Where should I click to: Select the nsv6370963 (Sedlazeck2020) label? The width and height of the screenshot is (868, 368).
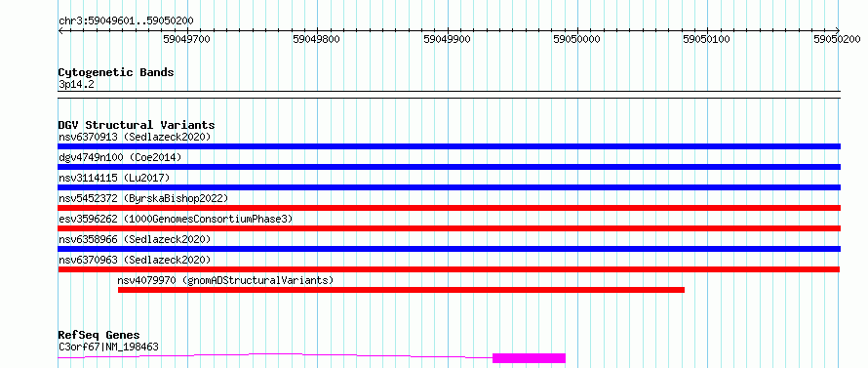(135, 260)
